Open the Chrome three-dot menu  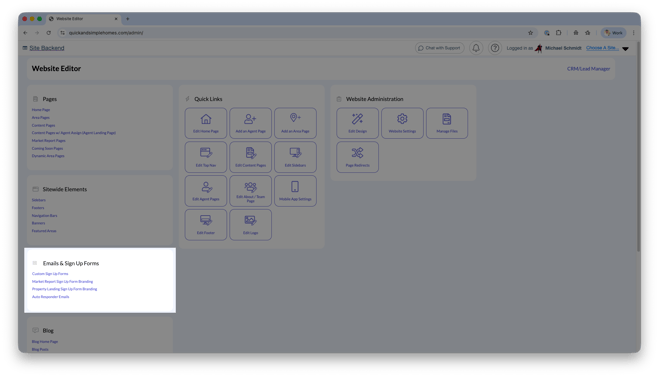tap(633, 33)
